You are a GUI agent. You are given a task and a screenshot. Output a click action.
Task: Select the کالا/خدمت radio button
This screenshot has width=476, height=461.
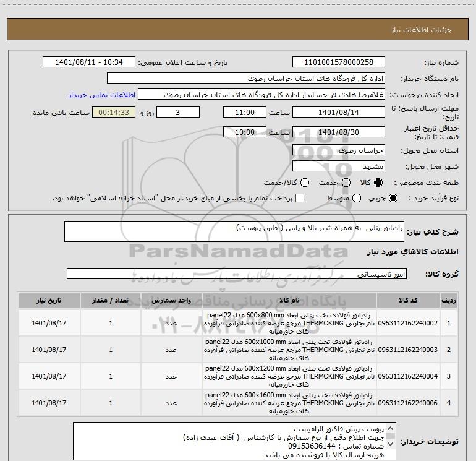click(305, 183)
